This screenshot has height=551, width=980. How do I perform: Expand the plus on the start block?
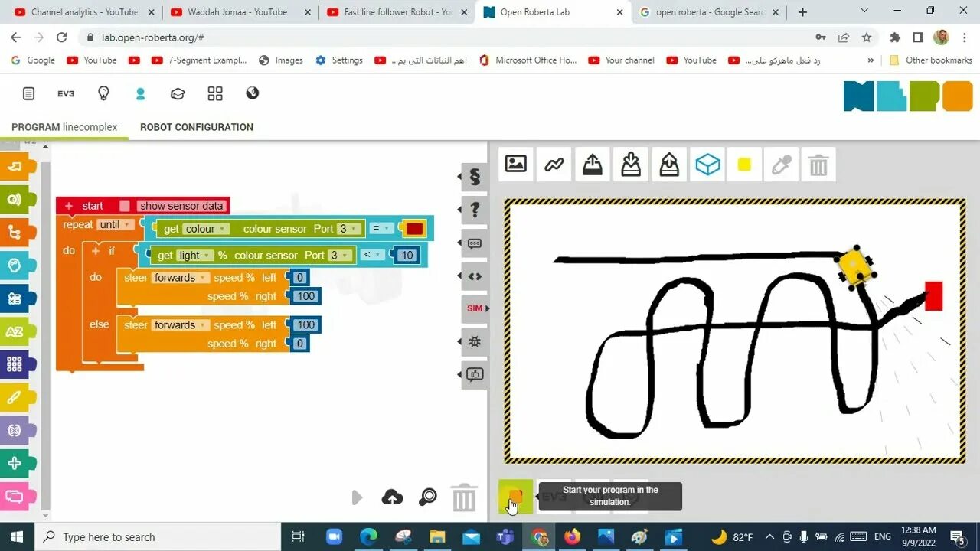(69, 206)
